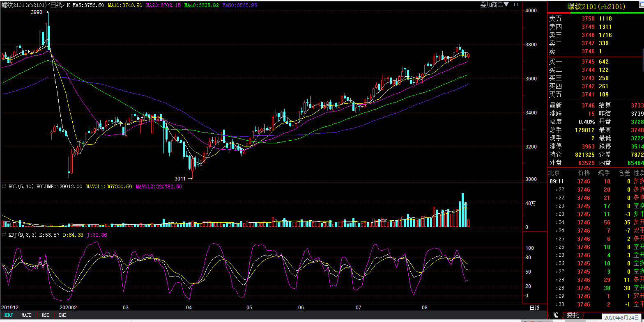Click the 卖五 row price 3750
Viewport: 644px width, 322px height.
pyautogui.click(x=588, y=18)
